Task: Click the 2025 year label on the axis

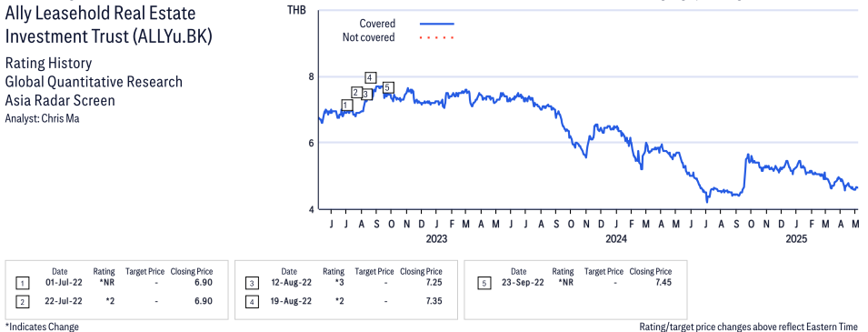Action: tap(795, 239)
